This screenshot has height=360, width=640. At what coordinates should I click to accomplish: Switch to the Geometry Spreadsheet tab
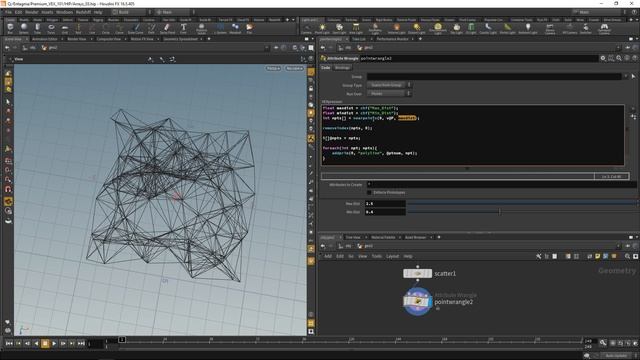click(x=181, y=39)
